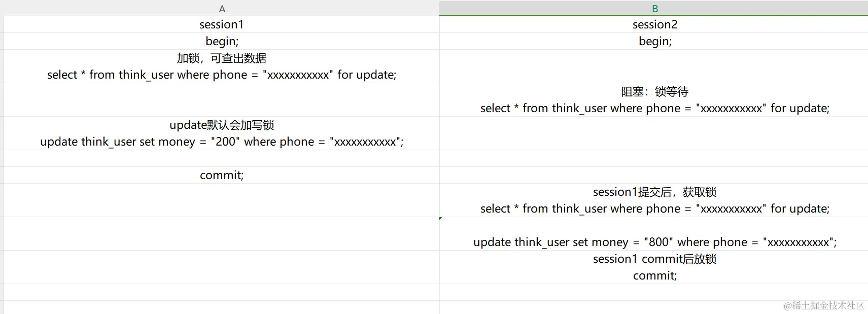868x314 pixels.
Task: Select empty column B cell beside "update默认会加写锁"
Action: tap(654, 133)
